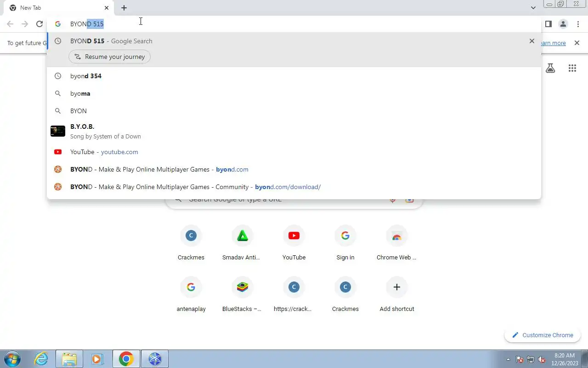Click the address bar text BYOND 515
This screenshot has height=368, width=588.
point(87,24)
